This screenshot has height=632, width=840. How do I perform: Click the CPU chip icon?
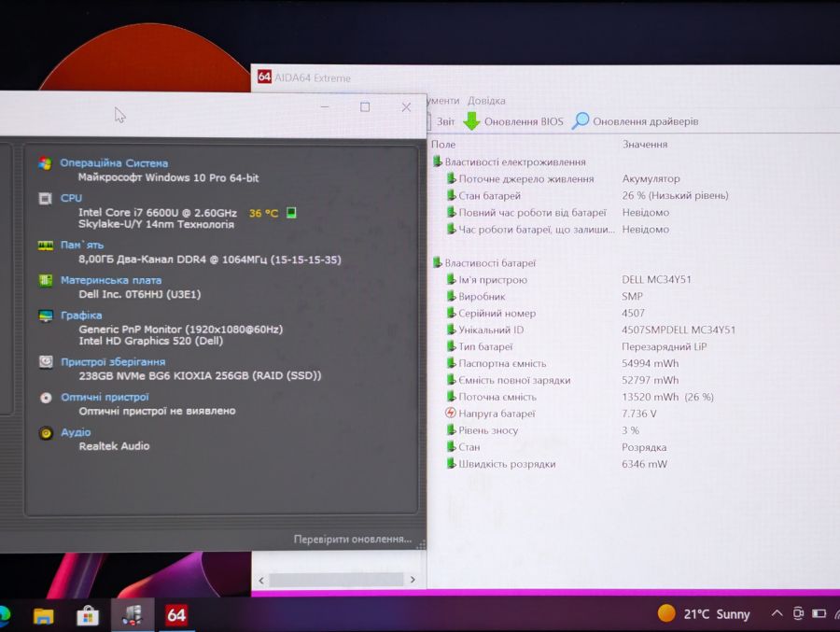pos(45,198)
